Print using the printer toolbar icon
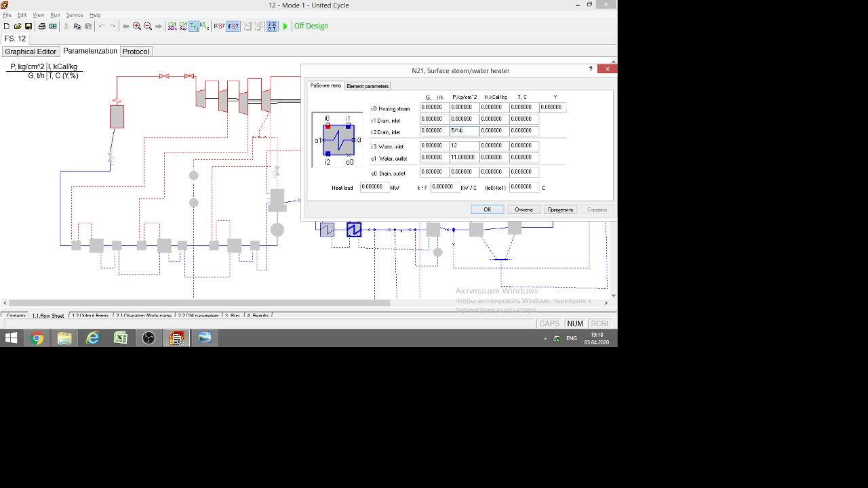 42,26
